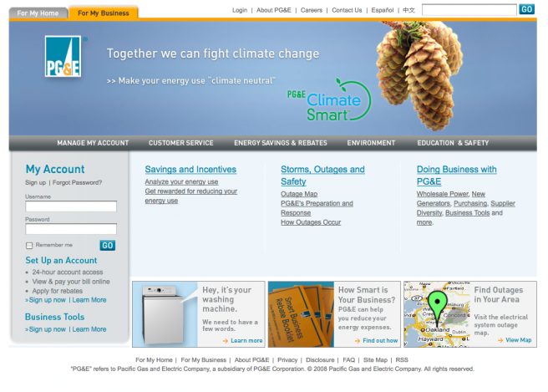Click Forgot Password? link
The image size is (548, 392).
77,182
